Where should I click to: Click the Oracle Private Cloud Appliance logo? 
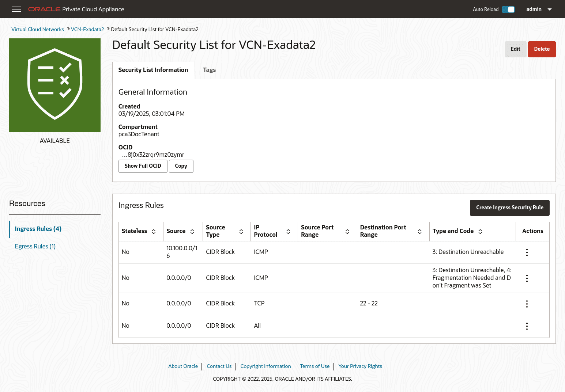pyautogui.click(x=76, y=9)
